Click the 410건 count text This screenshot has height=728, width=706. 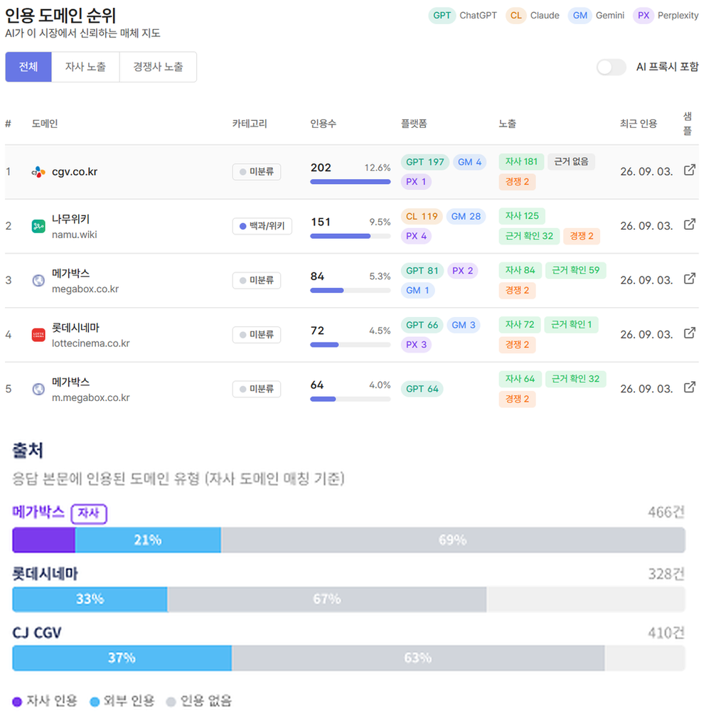point(666,633)
